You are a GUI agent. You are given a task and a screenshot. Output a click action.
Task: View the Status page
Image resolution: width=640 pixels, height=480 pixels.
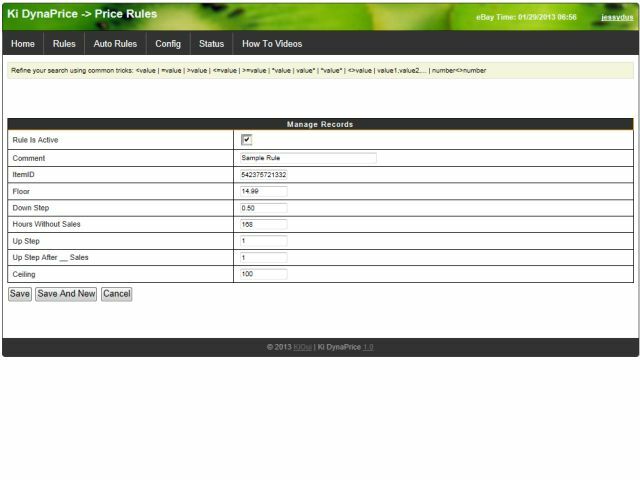coord(211,44)
